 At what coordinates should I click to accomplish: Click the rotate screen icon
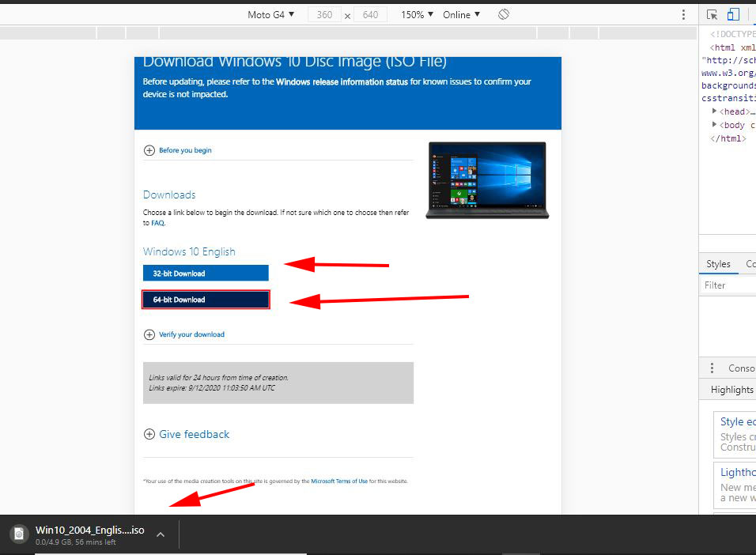504,14
